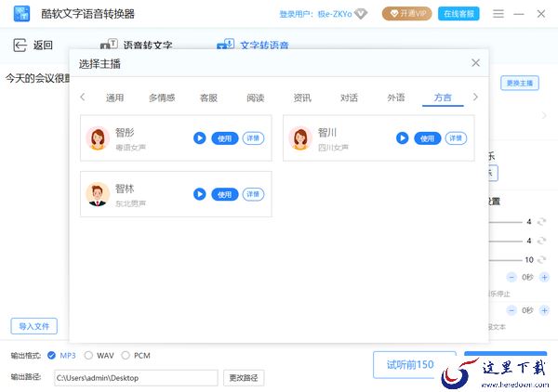Click the 更换主播 button
558x392 pixels.
pyautogui.click(x=520, y=84)
